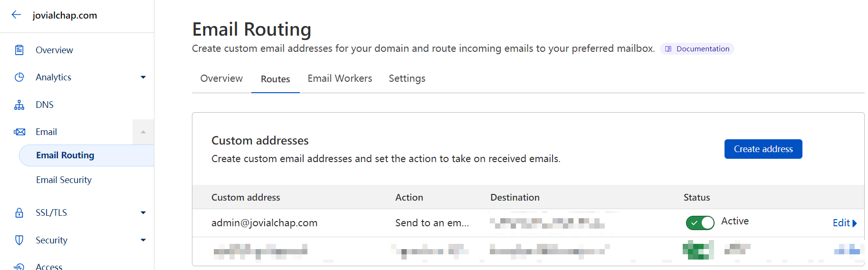
Task: Click the back arrow beside jovialchap.com
Action: 16,15
